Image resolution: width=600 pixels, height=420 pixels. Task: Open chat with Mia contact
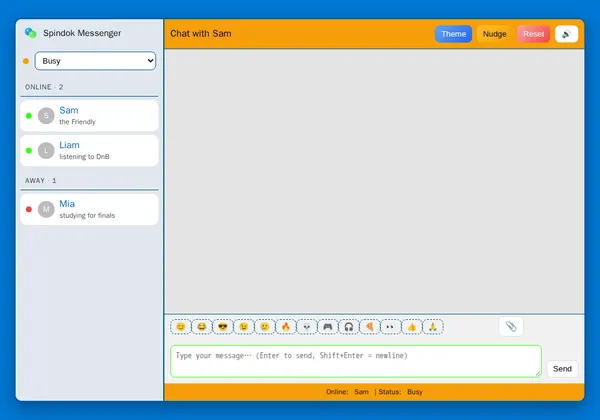coord(89,209)
